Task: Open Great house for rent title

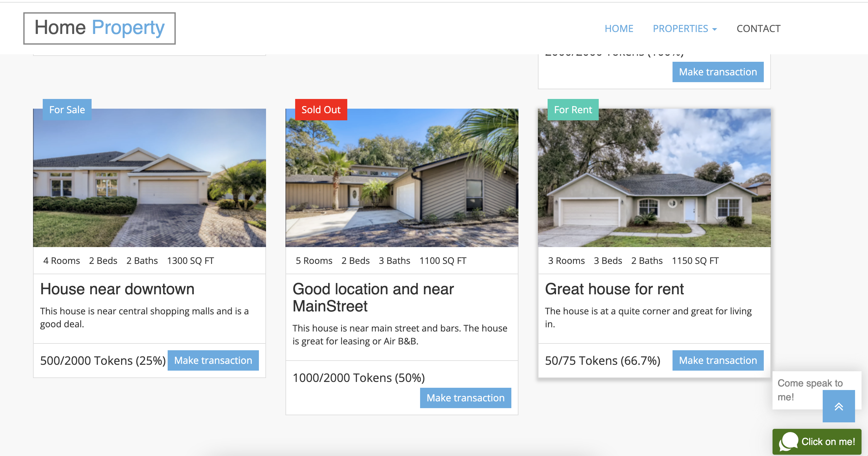Action: pos(614,289)
